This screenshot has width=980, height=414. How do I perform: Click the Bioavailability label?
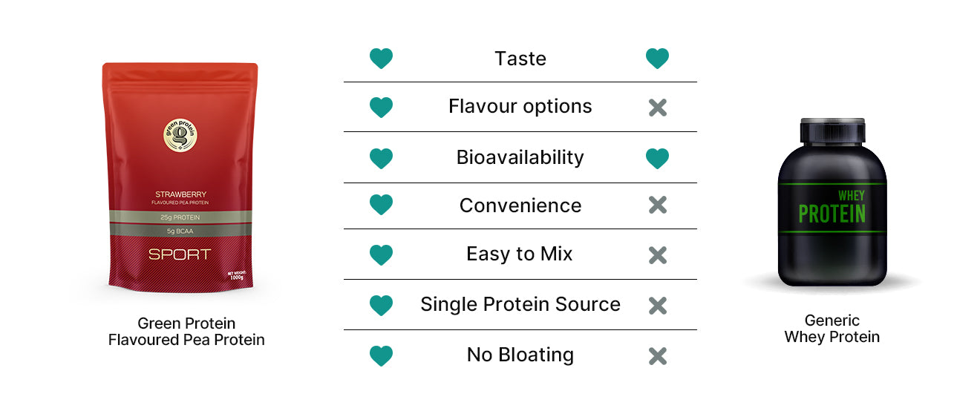[520, 157]
